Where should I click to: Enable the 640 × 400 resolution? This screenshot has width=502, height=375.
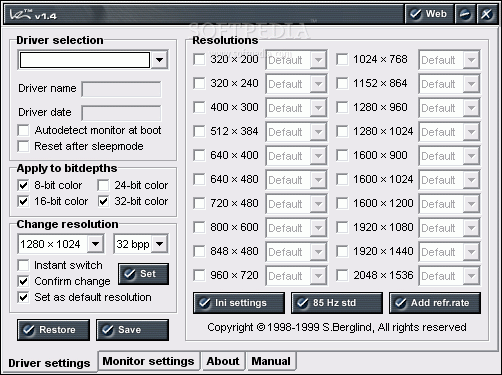[199, 156]
